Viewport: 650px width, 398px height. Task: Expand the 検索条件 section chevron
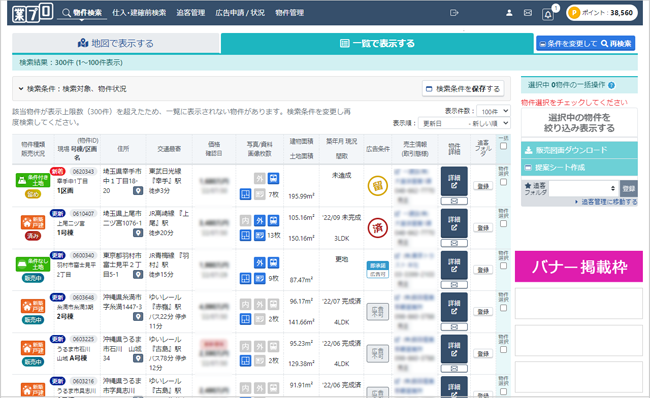pos(21,89)
